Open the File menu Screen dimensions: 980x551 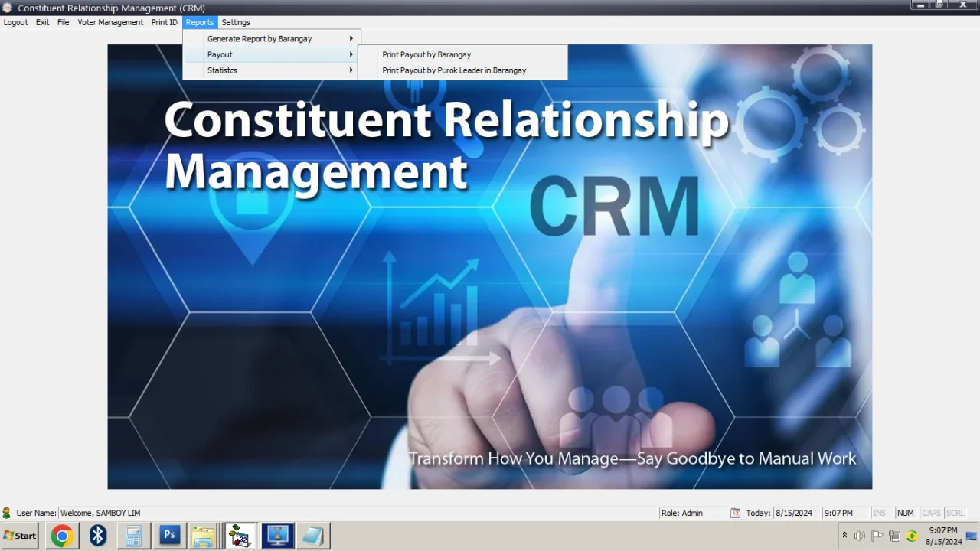click(x=64, y=22)
